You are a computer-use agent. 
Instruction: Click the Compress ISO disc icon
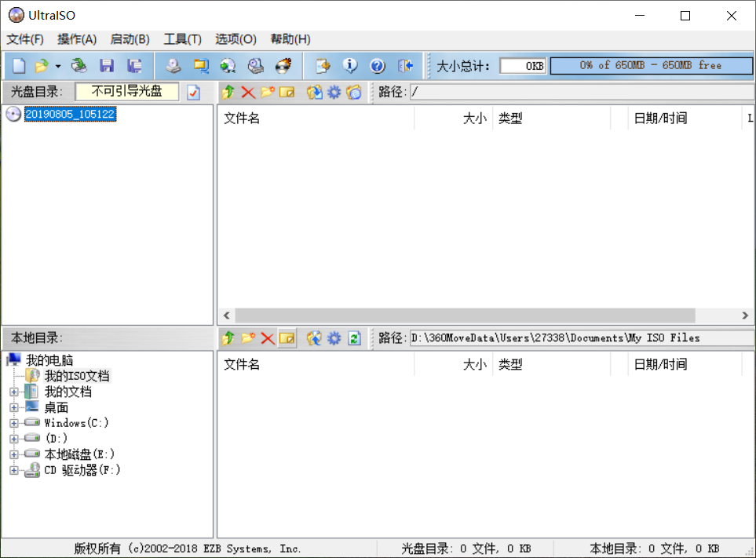[x=228, y=66]
